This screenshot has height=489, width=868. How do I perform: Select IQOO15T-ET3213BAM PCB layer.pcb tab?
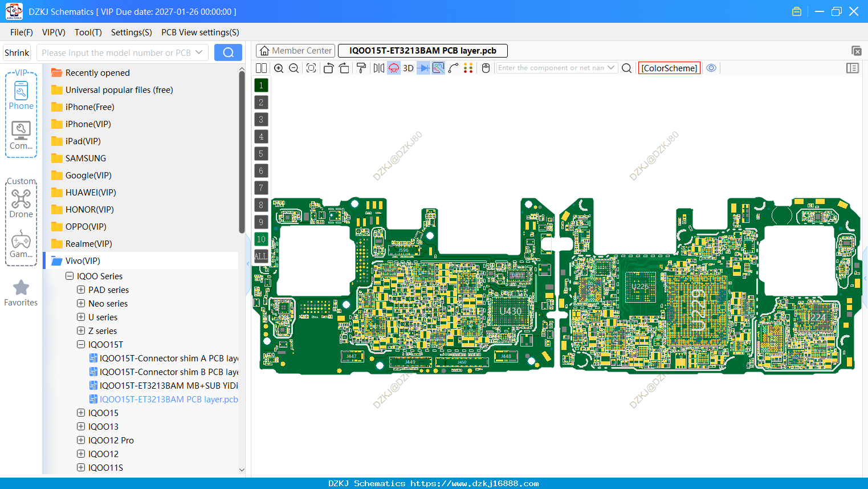pyautogui.click(x=422, y=51)
